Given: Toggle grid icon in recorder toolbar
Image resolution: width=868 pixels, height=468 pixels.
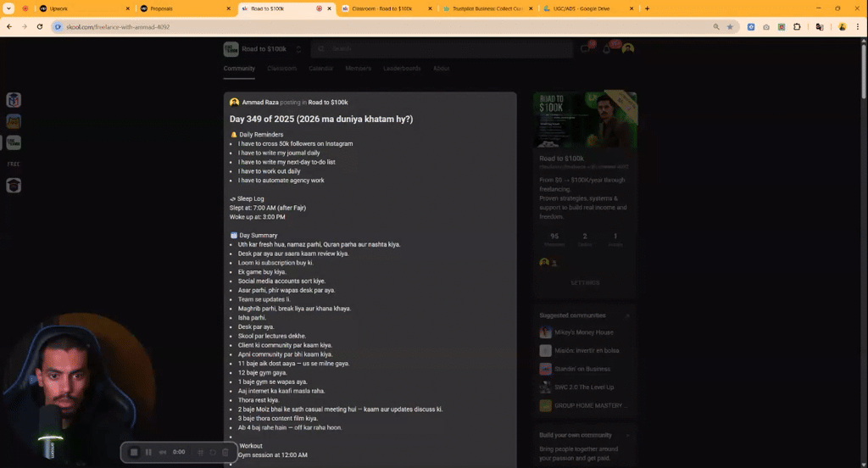Looking at the screenshot, I should click(x=200, y=452).
